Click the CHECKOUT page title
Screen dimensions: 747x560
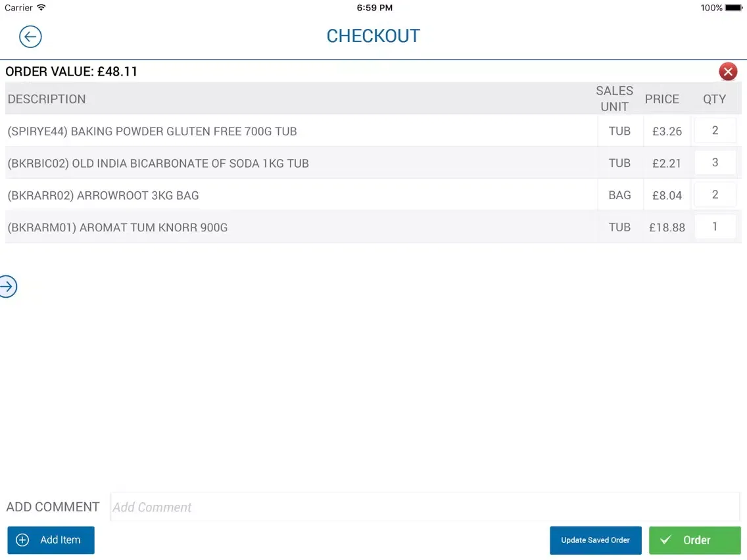tap(373, 36)
